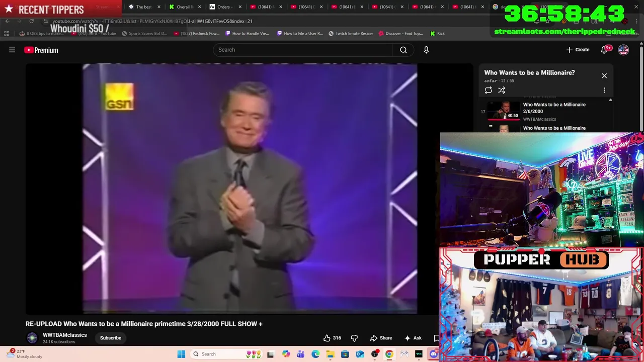644x362 pixels.
Task: Dislike this video
Action: (x=354, y=338)
